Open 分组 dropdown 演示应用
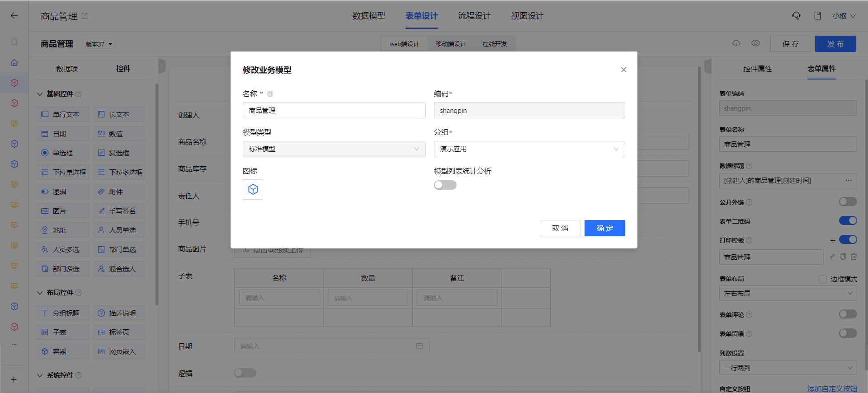This screenshot has height=393, width=868. click(x=529, y=149)
